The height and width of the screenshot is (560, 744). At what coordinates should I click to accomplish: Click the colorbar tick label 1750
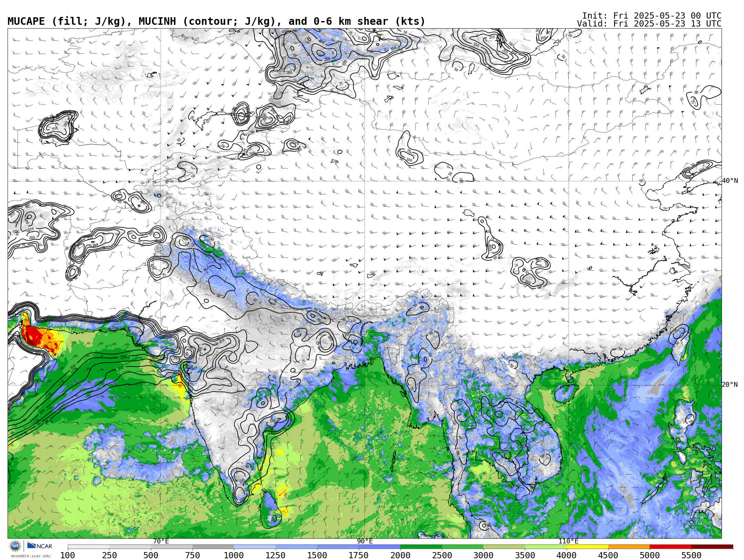point(359,556)
